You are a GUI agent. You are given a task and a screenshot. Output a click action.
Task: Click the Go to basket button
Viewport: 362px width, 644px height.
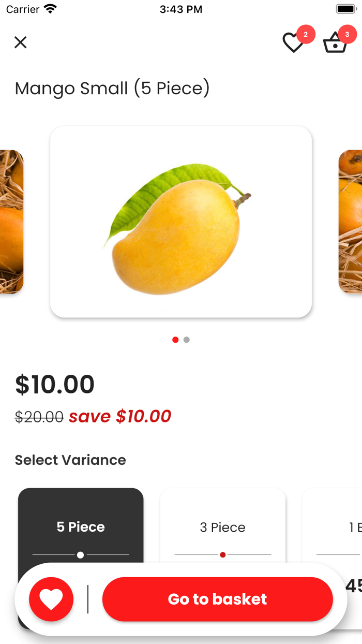pyautogui.click(x=217, y=599)
